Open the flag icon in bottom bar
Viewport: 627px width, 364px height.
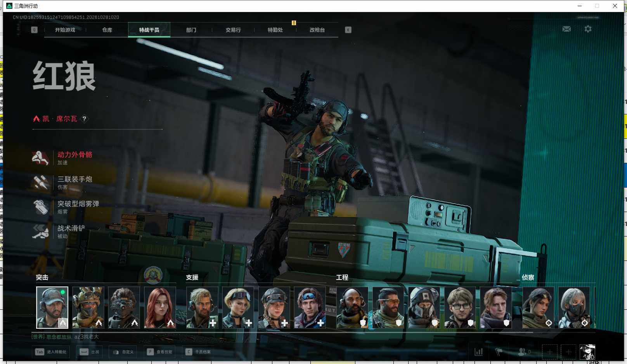tap(499, 352)
